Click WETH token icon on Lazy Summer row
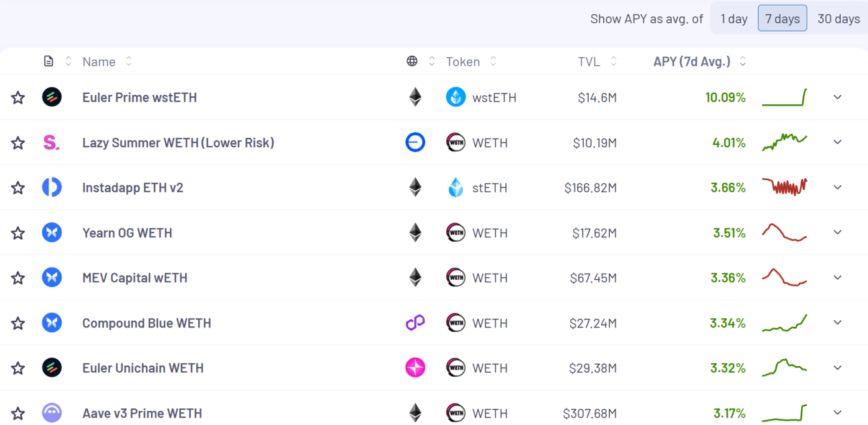Viewport: 868px width, 425px height. tap(456, 143)
